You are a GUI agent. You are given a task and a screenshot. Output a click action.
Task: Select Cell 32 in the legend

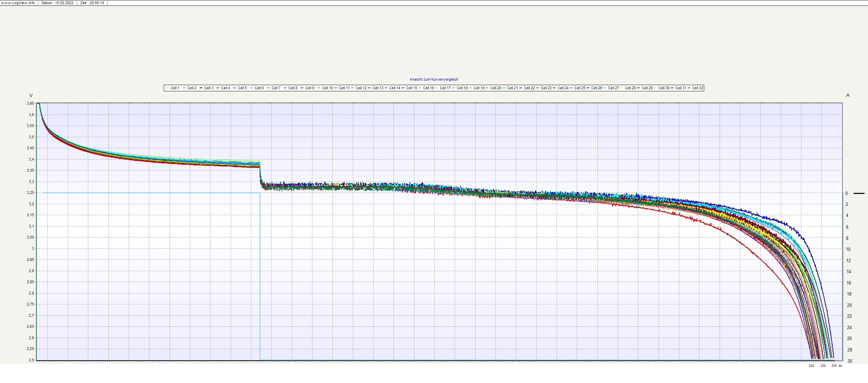pyautogui.click(x=698, y=88)
